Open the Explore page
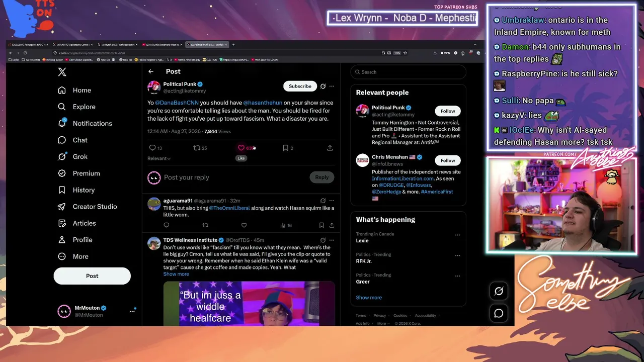Image resolution: width=644 pixels, height=362 pixels. click(76, 107)
